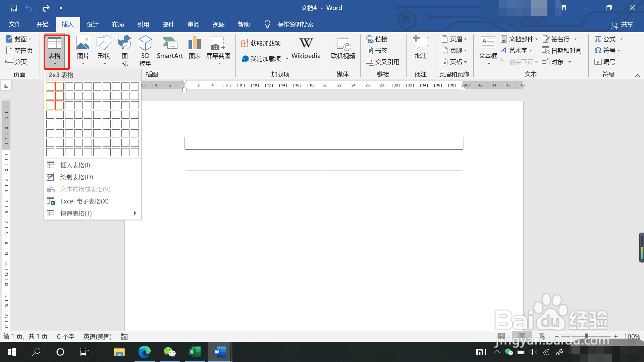Click the 表格 table button
Screen dimensions: 644x362
[x=54, y=51]
